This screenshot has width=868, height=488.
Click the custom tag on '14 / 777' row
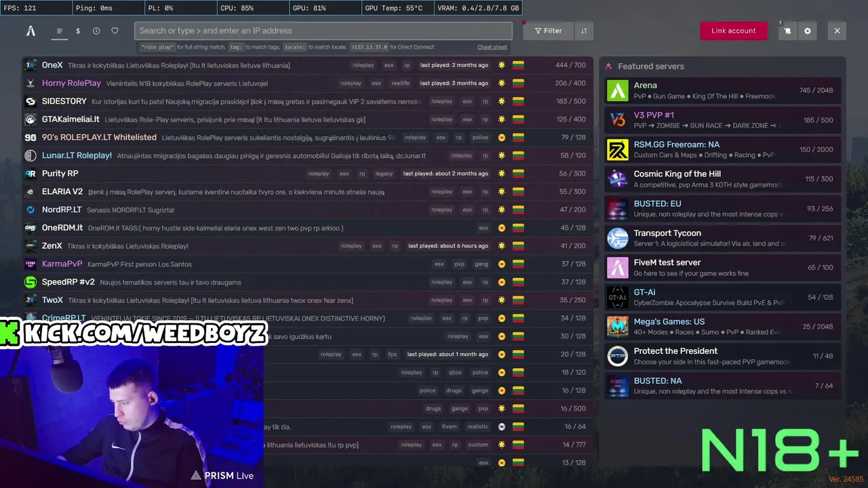coord(478,445)
